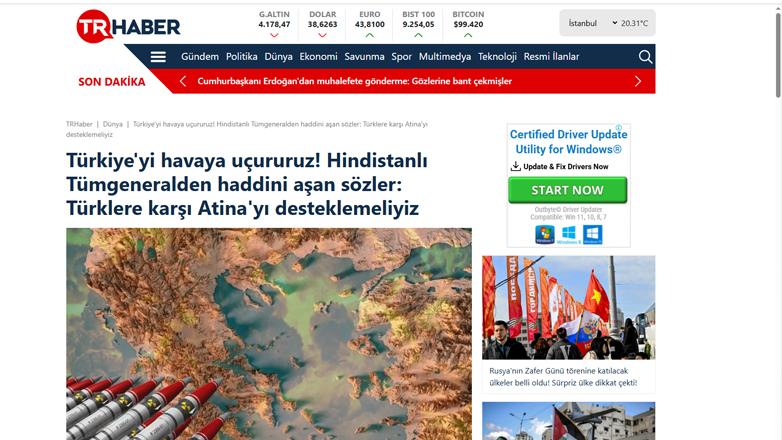Go to the Savunma section
Image resolution: width=782 pixels, height=440 pixels.
point(364,57)
